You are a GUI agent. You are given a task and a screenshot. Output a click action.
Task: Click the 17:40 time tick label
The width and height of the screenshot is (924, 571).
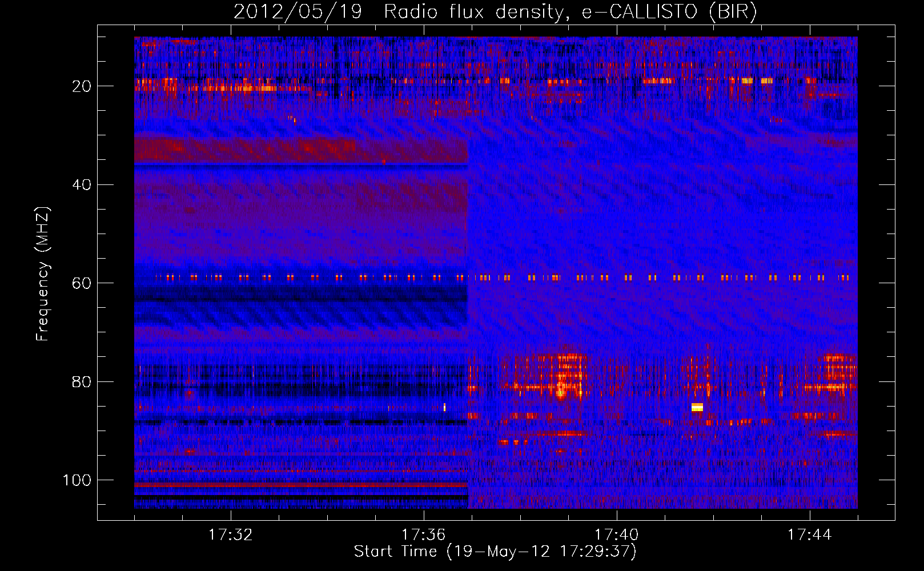(x=617, y=535)
